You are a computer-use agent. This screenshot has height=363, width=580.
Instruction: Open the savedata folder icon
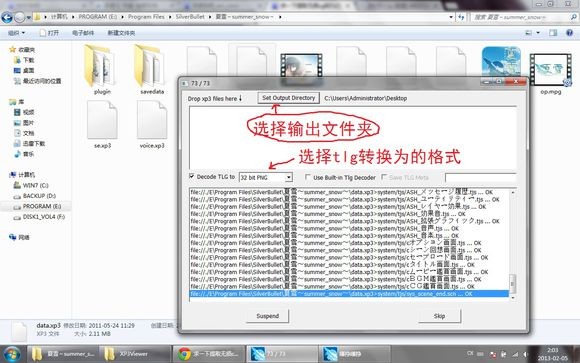[x=150, y=67]
